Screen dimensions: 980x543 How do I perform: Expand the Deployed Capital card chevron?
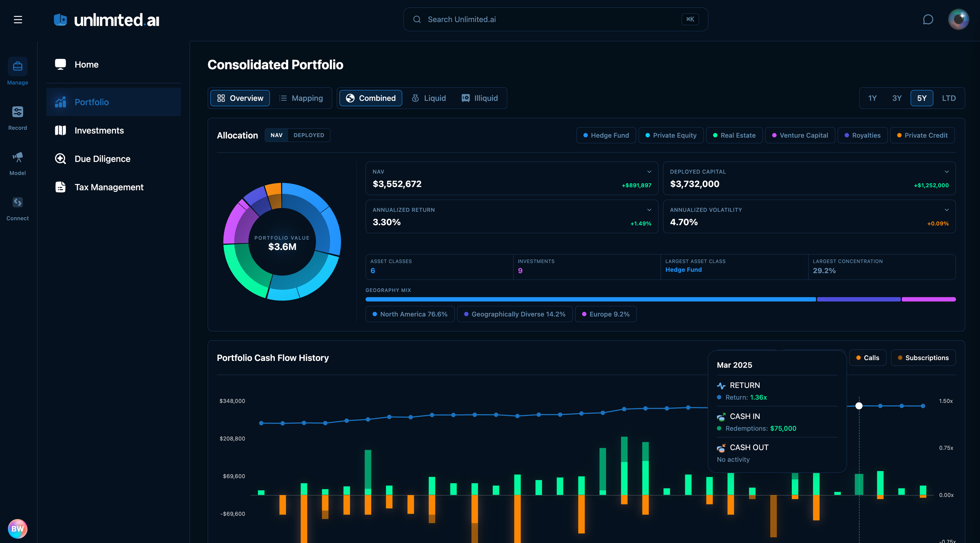point(946,172)
